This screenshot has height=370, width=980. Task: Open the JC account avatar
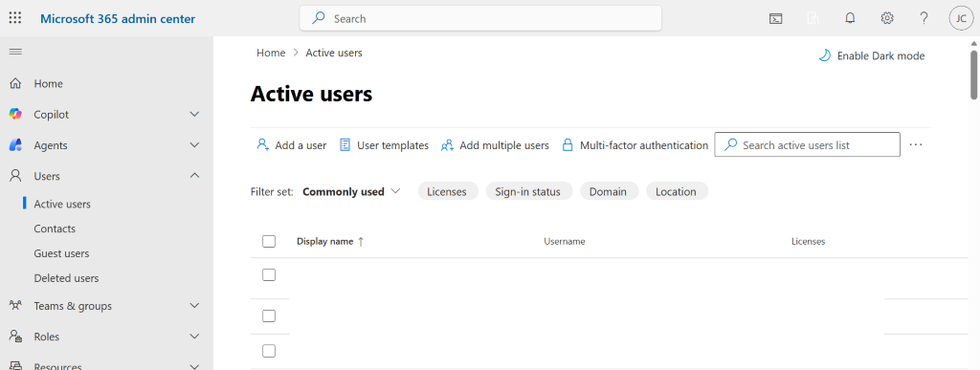coord(961,18)
